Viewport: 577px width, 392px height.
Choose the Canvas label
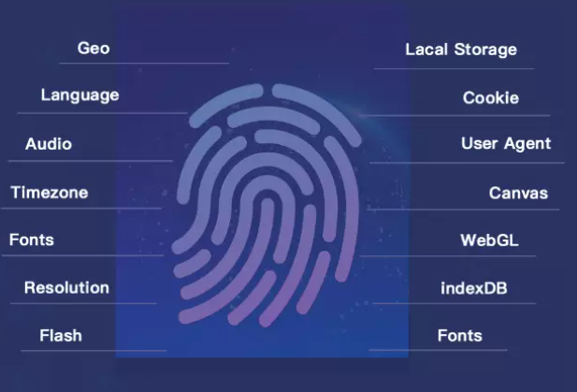click(x=518, y=193)
